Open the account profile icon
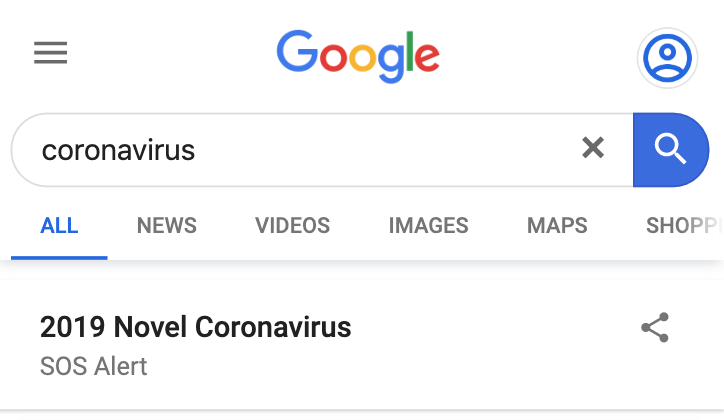Viewport: 724px width, 420px height. point(667,58)
